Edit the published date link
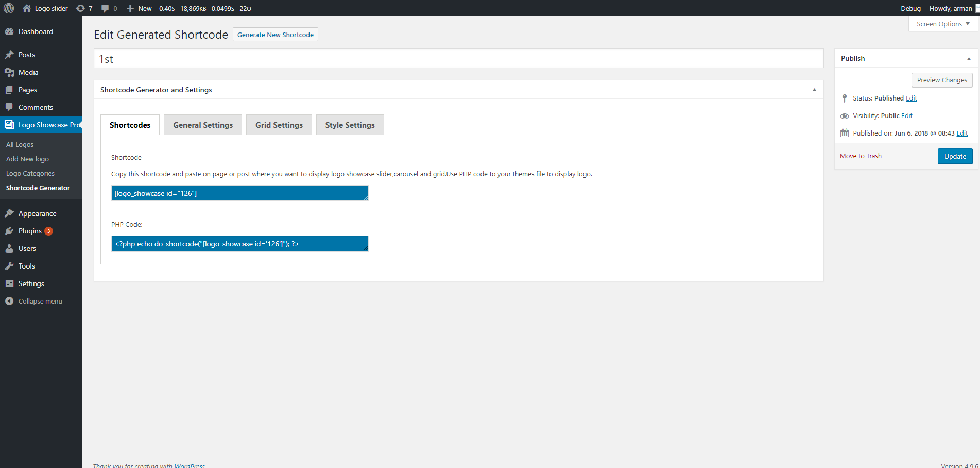The height and width of the screenshot is (468, 980). pos(962,133)
